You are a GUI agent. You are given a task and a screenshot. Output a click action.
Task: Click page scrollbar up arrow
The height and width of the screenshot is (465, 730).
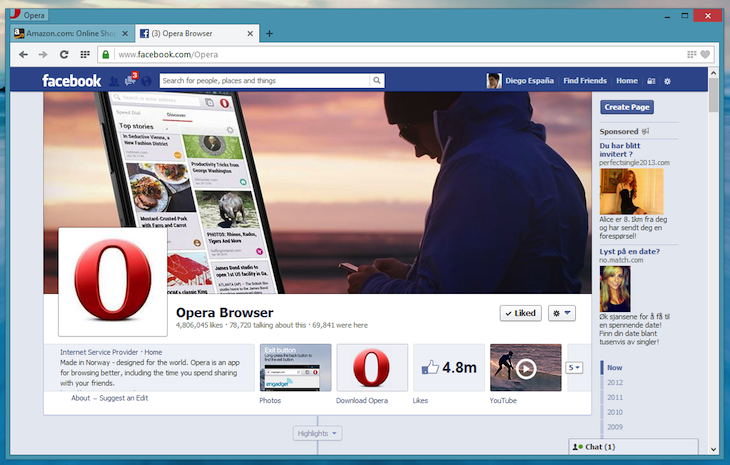[713, 73]
